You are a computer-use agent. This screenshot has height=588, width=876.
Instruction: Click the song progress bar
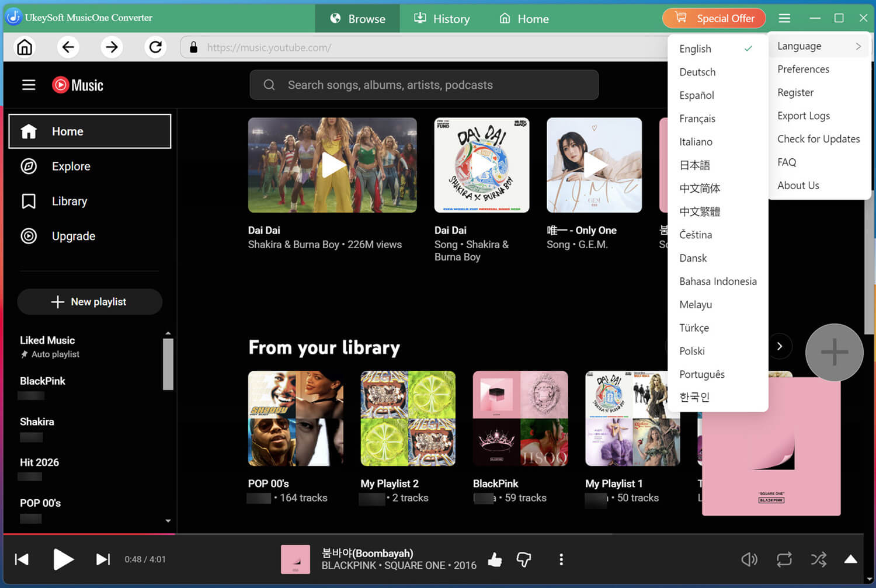click(x=433, y=534)
